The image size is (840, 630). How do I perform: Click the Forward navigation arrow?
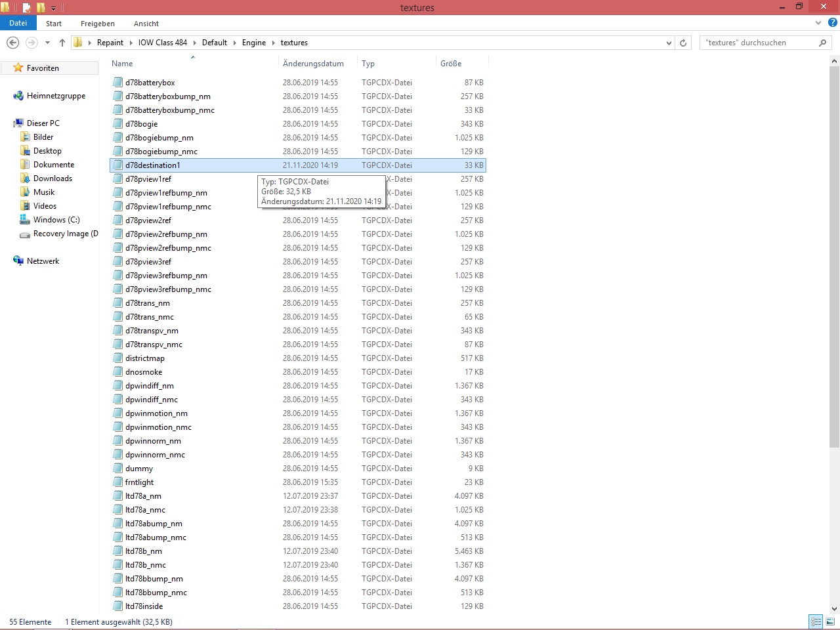click(31, 43)
